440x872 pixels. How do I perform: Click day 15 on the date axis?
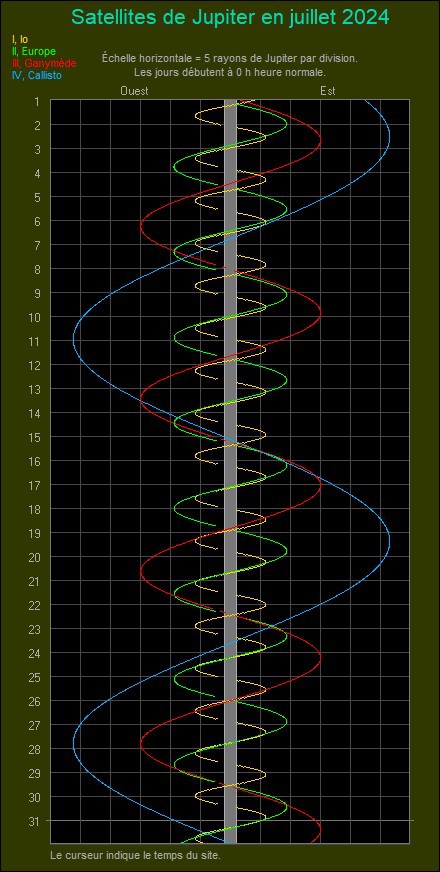[x=34, y=437]
